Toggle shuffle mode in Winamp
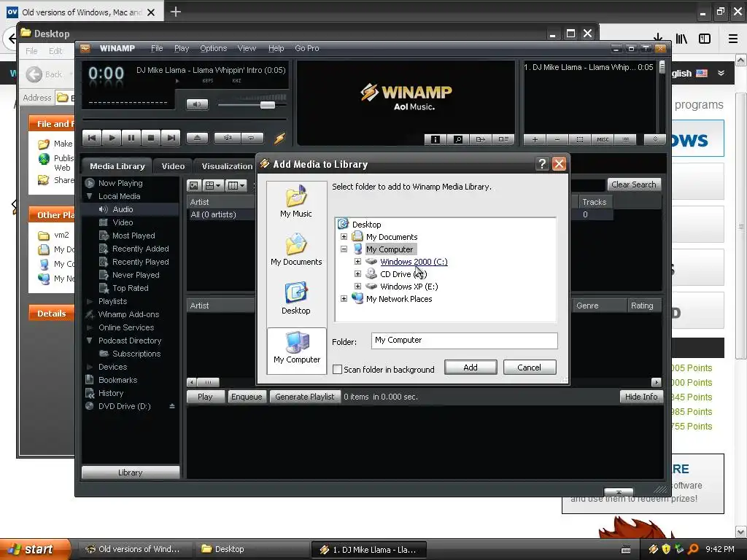747x560 pixels. (228, 138)
